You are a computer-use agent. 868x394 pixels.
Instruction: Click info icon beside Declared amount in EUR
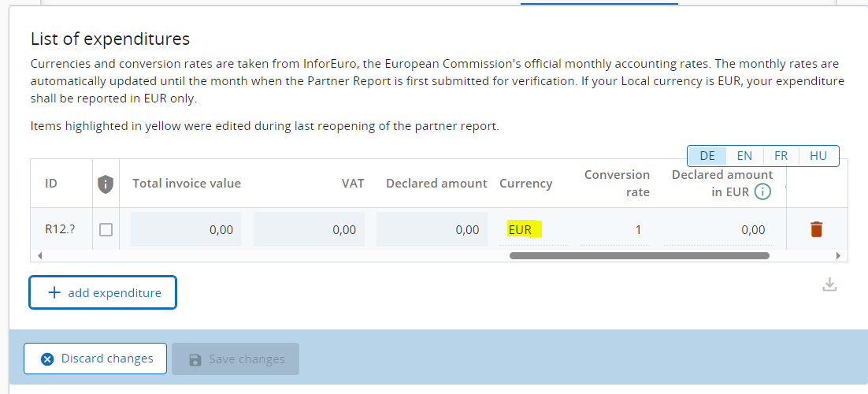[x=762, y=192]
